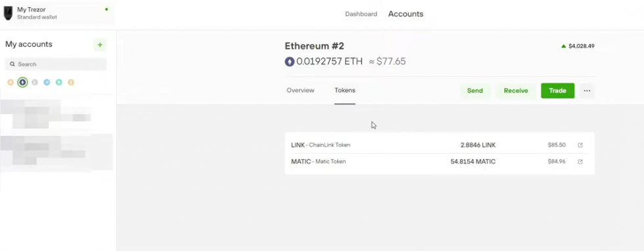The image size is (644, 251).
Task: Open the three-dot more options menu
Action: pos(587,91)
